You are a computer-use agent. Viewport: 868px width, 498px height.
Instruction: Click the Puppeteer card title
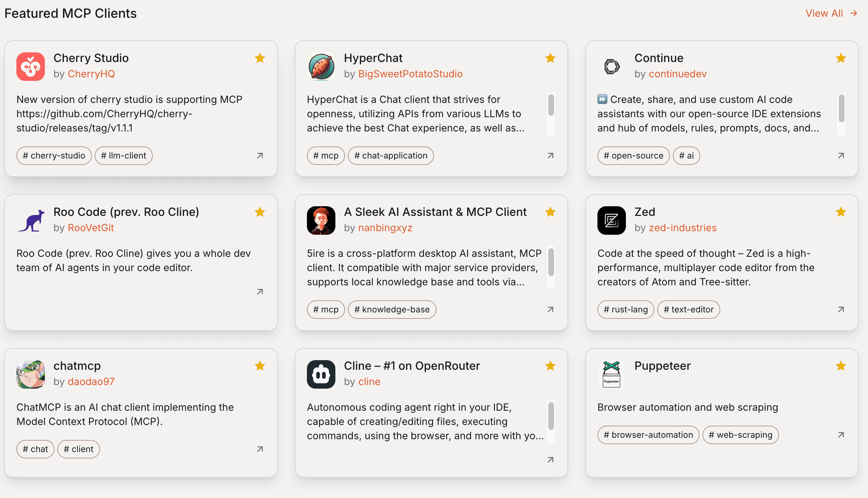663,366
